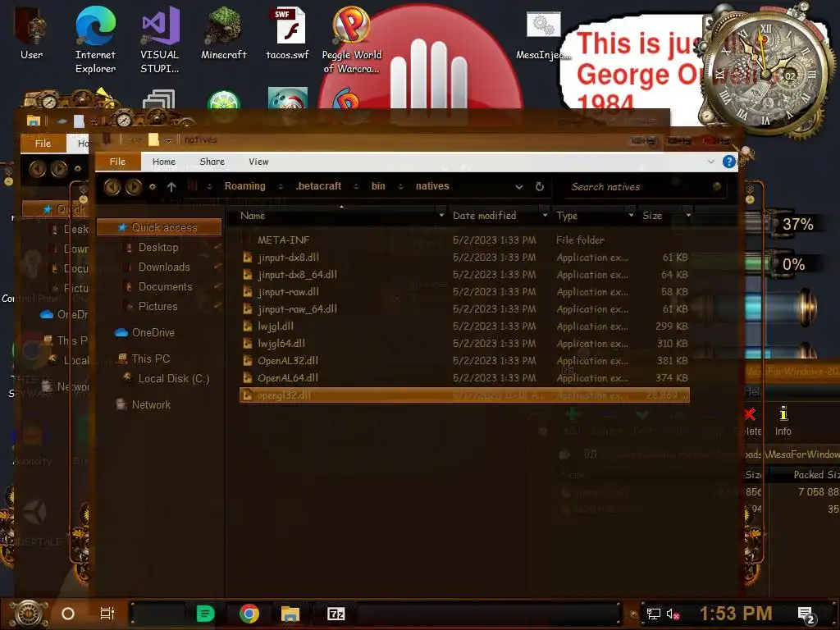Select Pictures in navigation pane
Screen dimensions: 840x630
tap(157, 307)
